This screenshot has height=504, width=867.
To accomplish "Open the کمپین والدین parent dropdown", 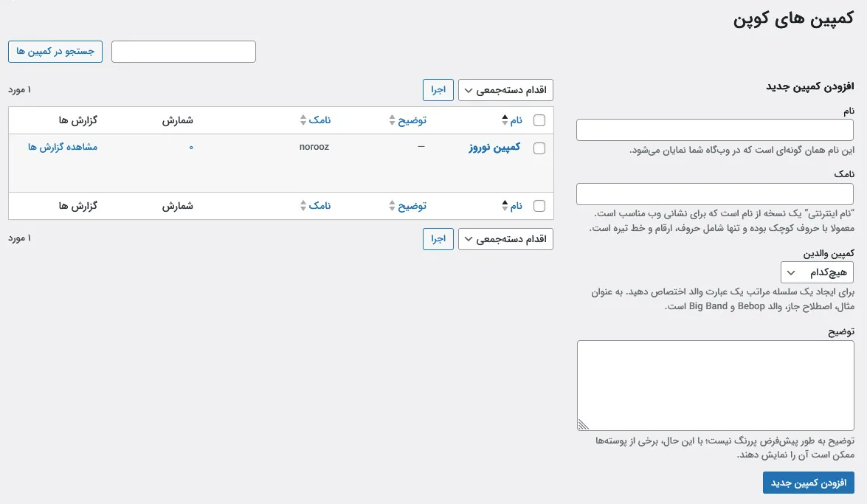I will coord(818,272).
